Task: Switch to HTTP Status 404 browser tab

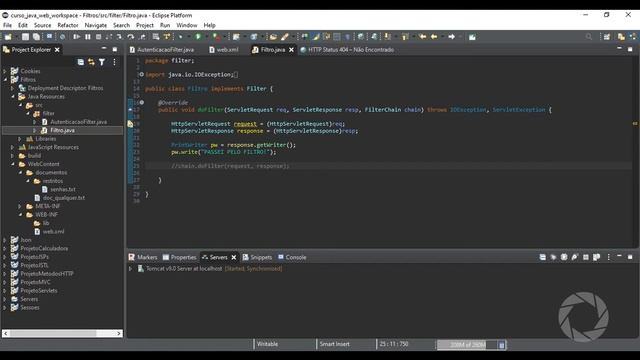Action: tap(347, 50)
